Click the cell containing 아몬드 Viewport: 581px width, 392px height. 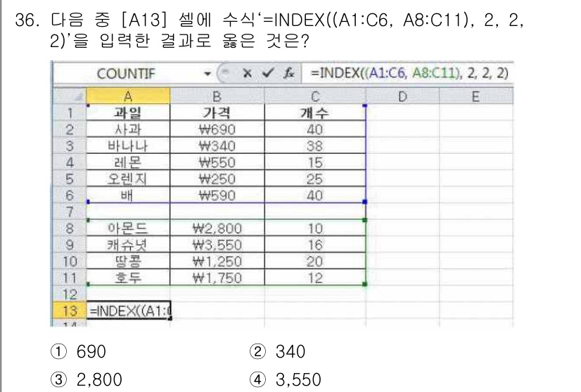tap(128, 228)
